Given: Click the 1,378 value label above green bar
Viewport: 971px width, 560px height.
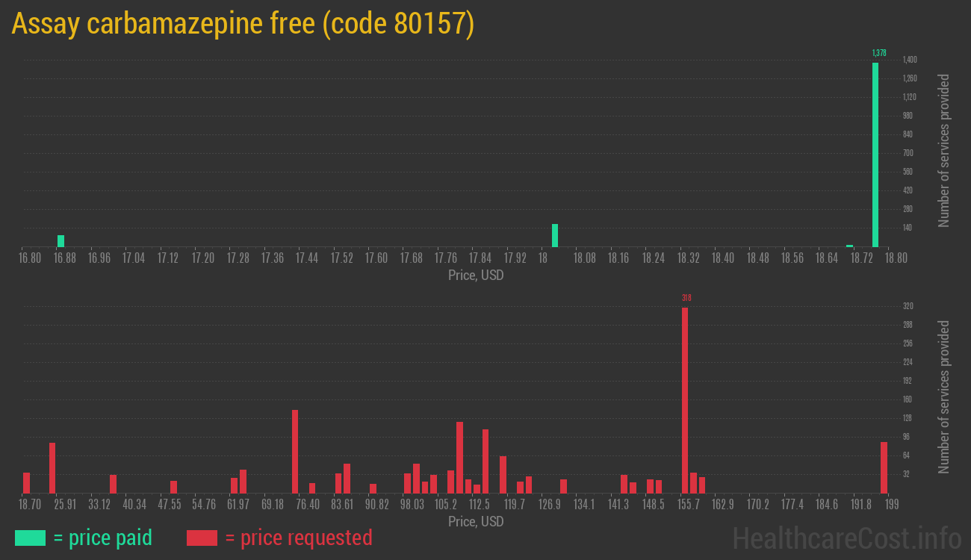Looking at the screenshot, I should pyautogui.click(x=878, y=53).
